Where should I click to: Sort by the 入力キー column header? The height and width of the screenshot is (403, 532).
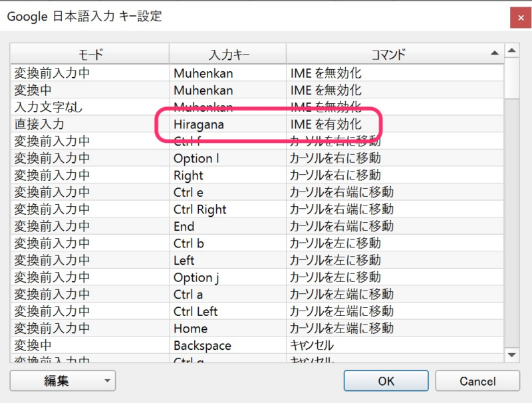tap(228, 54)
